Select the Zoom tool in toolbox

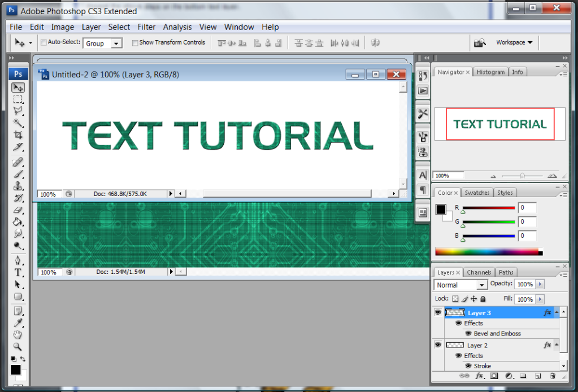(x=18, y=347)
